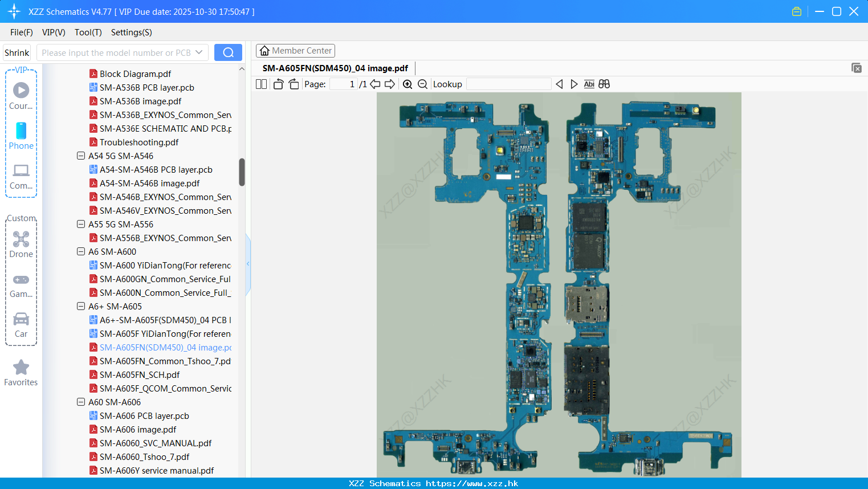This screenshot has height=489, width=868.
Task: Collapse the A54 5G SM-A546 folder
Action: [x=81, y=156]
